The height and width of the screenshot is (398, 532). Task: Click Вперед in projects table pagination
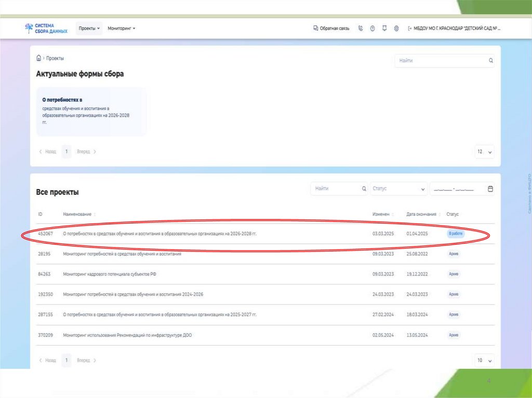coord(87,360)
